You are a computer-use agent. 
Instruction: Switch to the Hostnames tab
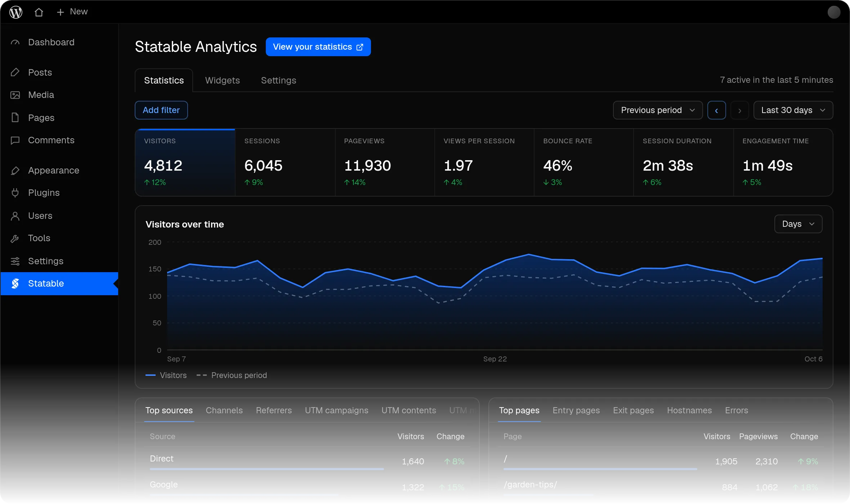tap(689, 410)
